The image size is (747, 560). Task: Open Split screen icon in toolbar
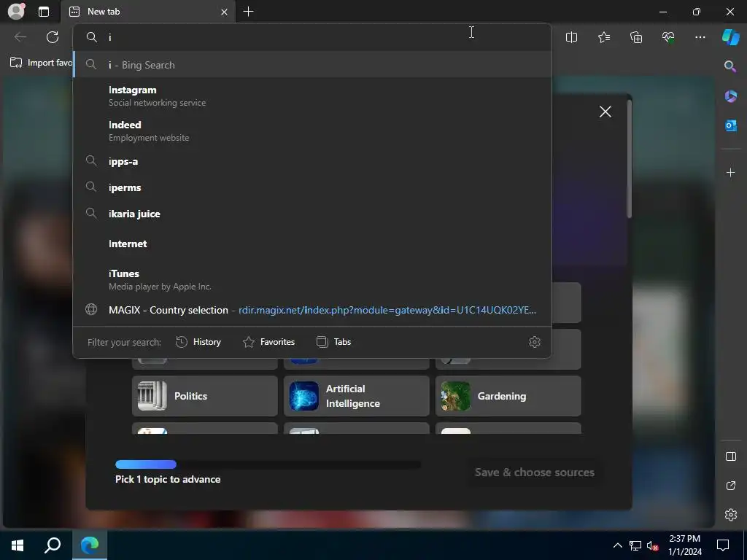coord(571,37)
